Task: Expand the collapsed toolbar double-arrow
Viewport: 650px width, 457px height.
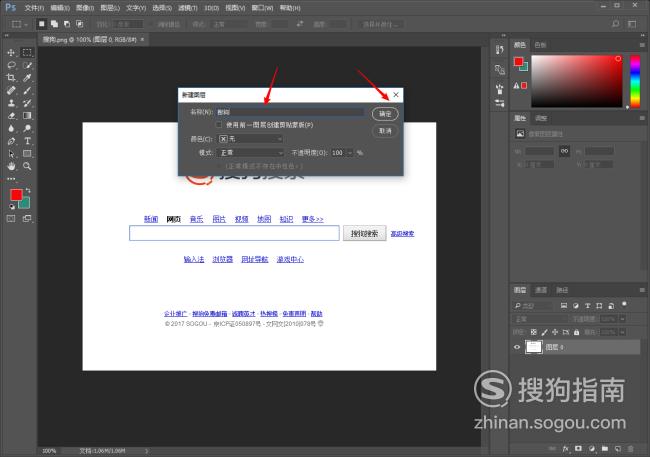Action: click(x=7, y=36)
